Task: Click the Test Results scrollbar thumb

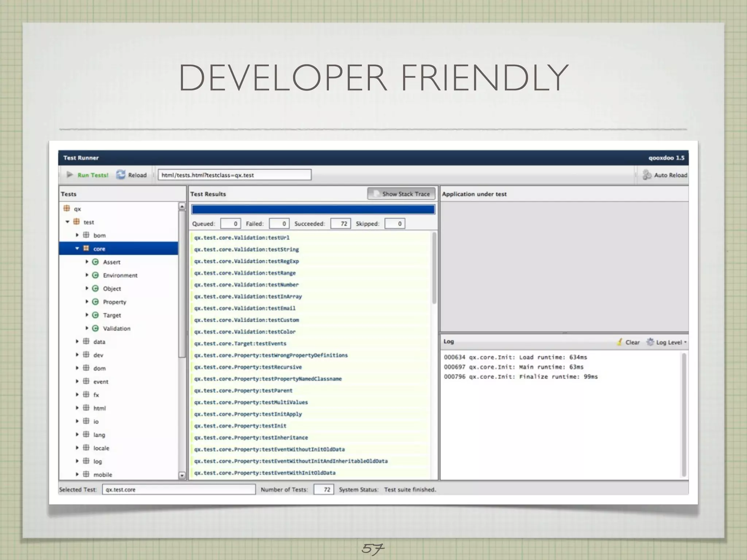Action: [434, 268]
